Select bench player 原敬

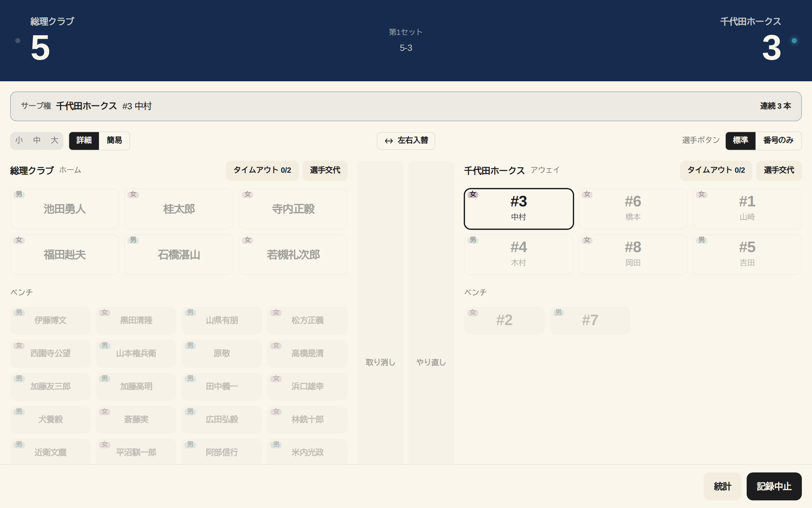[222, 353]
